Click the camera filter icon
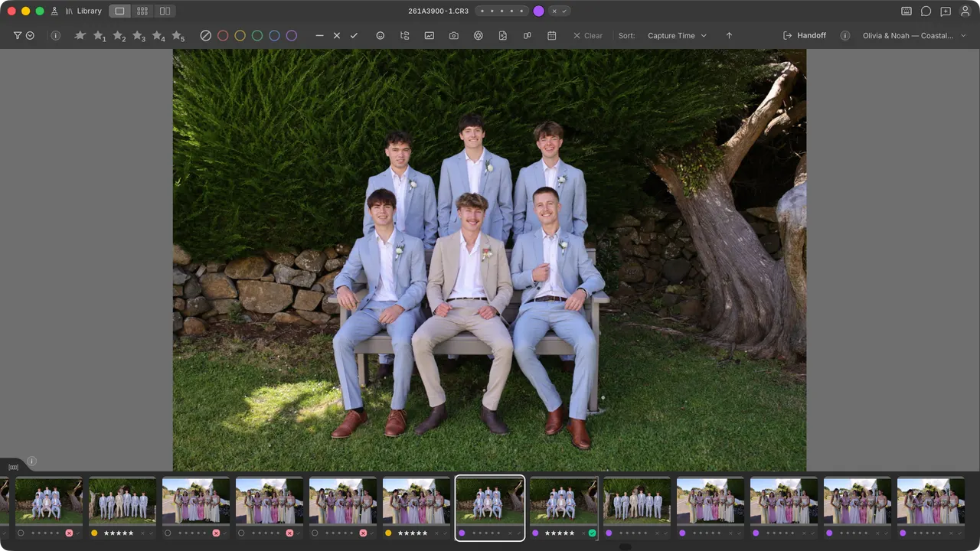Image resolution: width=980 pixels, height=551 pixels. 454,36
